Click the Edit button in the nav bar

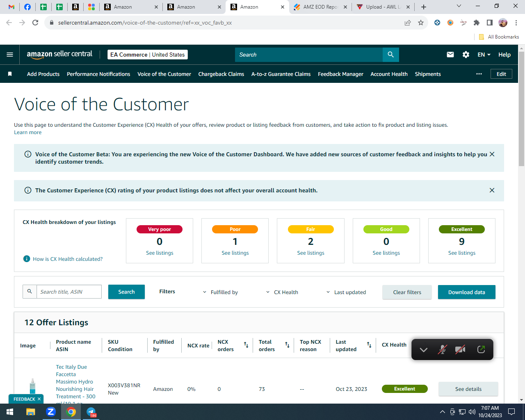(501, 74)
